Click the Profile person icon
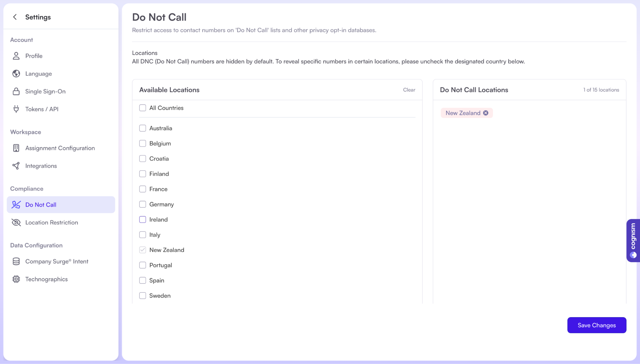The width and height of the screenshot is (640, 364). point(16,56)
